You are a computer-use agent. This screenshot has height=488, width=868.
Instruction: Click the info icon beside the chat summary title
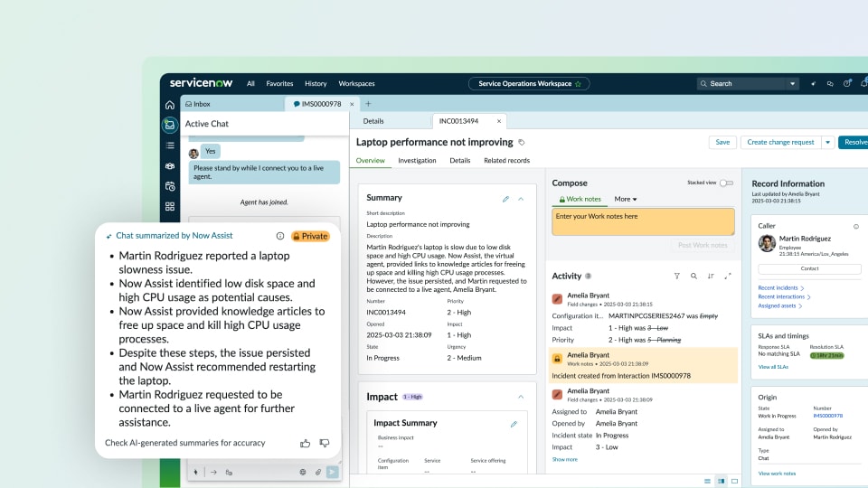click(280, 236)
